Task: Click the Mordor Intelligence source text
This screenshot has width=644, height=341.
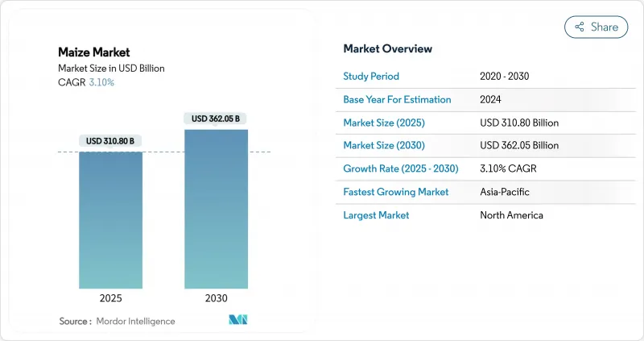Action: point(134,321)
